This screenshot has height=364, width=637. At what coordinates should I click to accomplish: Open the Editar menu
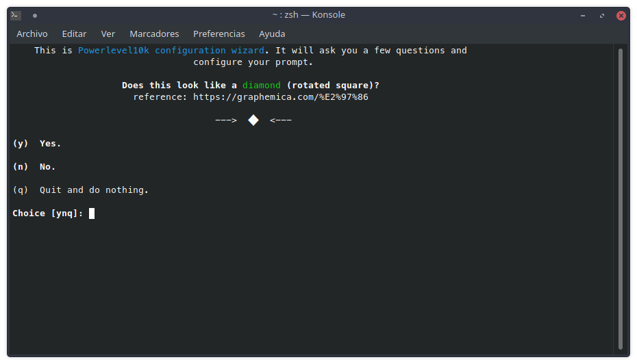[x=74, y=34]
